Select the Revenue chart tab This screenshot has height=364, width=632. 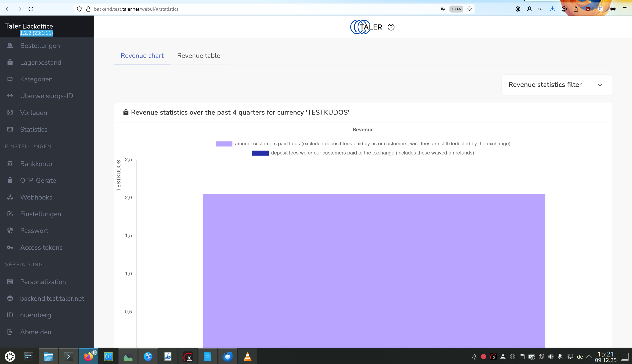pos(142,56)
